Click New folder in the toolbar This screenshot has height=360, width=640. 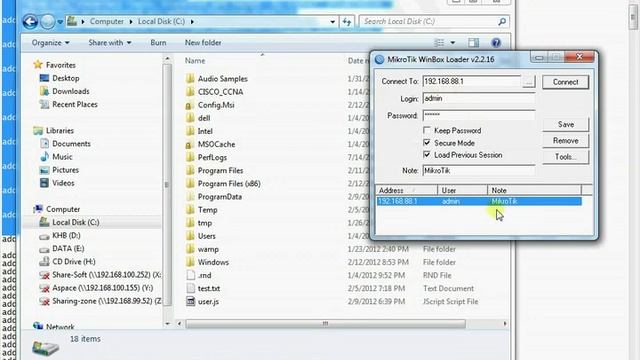pyautogui.click(x=203, y=42)
